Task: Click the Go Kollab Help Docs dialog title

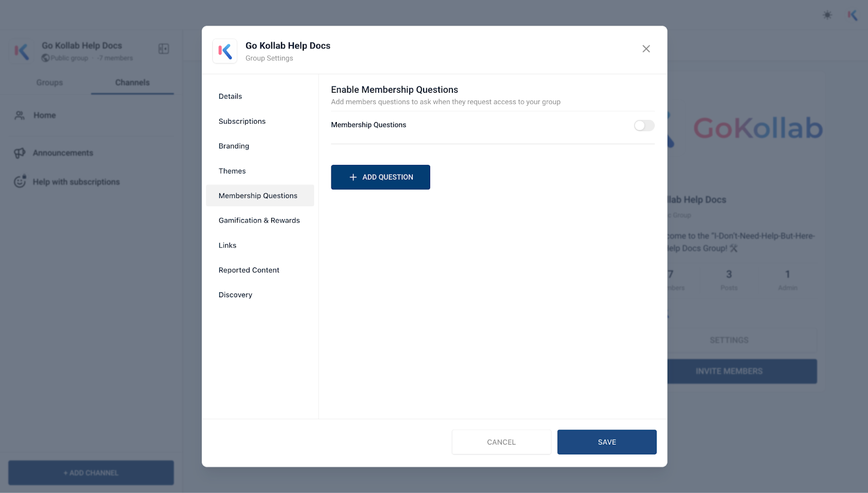Action: 288,46
